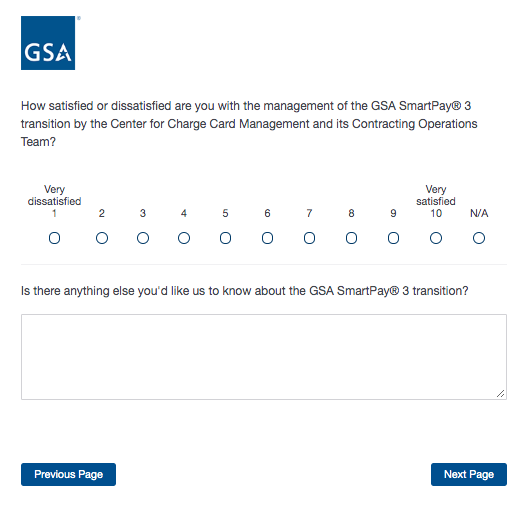Choose the N/A radio option
The image size is (532, 514).
(x=479, y=238)
